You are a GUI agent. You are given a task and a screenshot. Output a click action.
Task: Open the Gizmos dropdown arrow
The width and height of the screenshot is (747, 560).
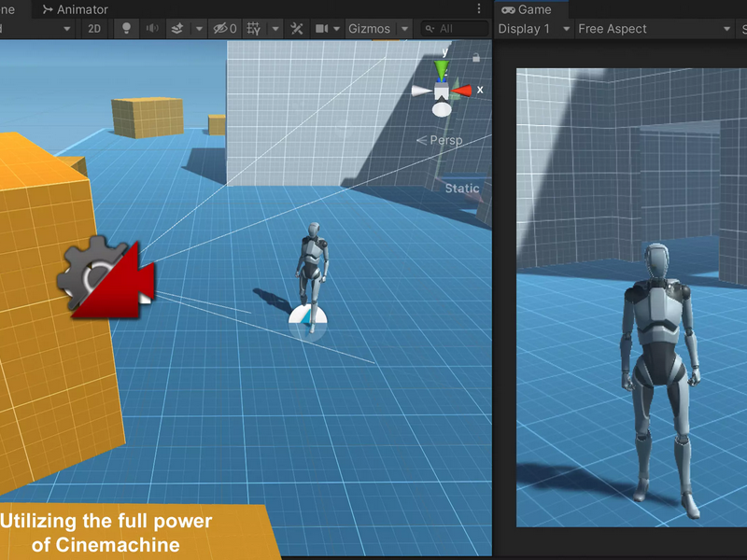404,29
